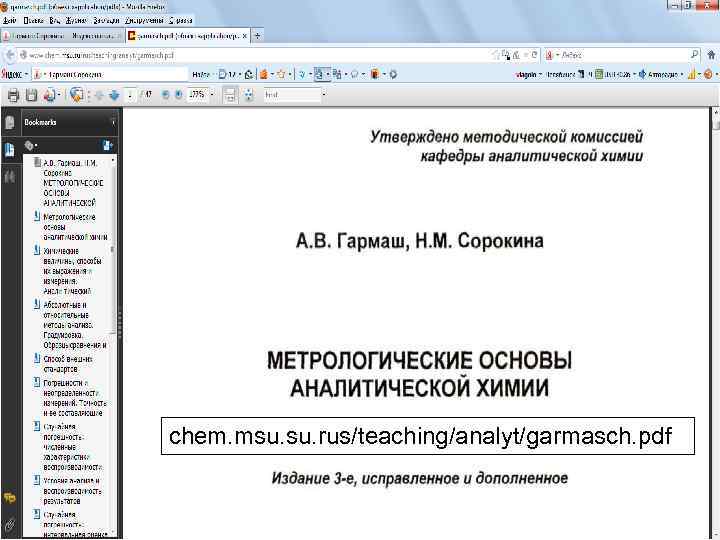Open top bookmark 'А.В. Гармаш, Н.М. Сорокина'
720x540 pixels.
pyautogui.click(x=73, y=183)
